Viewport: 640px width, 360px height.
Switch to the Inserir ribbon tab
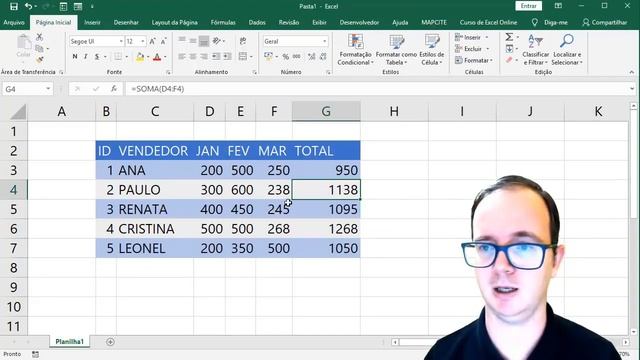[92, 22]
